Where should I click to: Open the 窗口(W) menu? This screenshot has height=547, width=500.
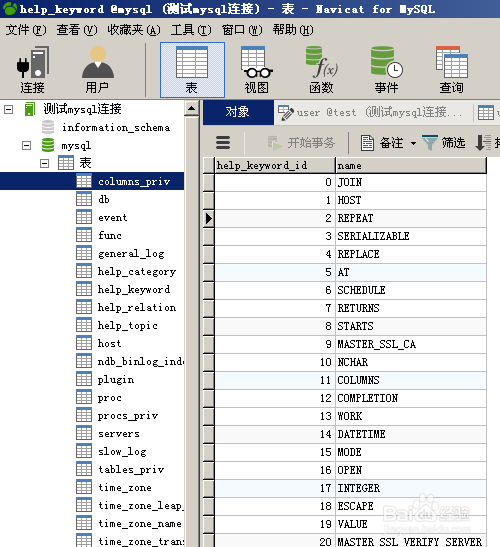tap(242, 30)
